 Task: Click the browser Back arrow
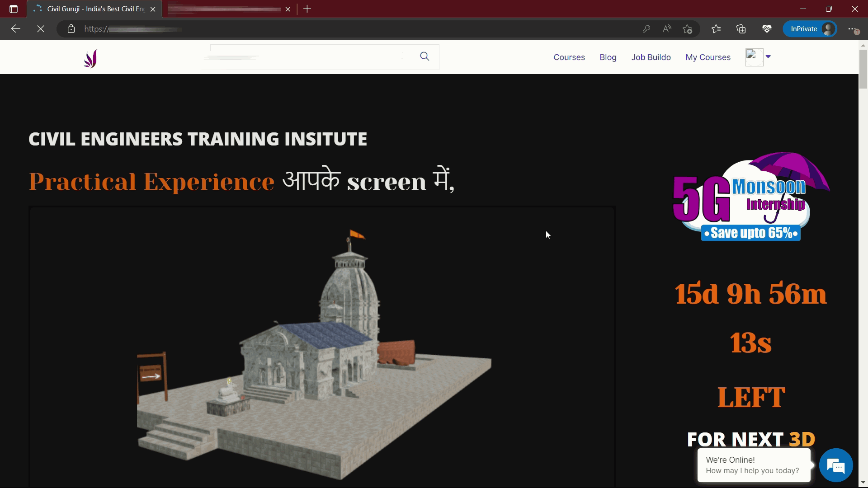16,29
